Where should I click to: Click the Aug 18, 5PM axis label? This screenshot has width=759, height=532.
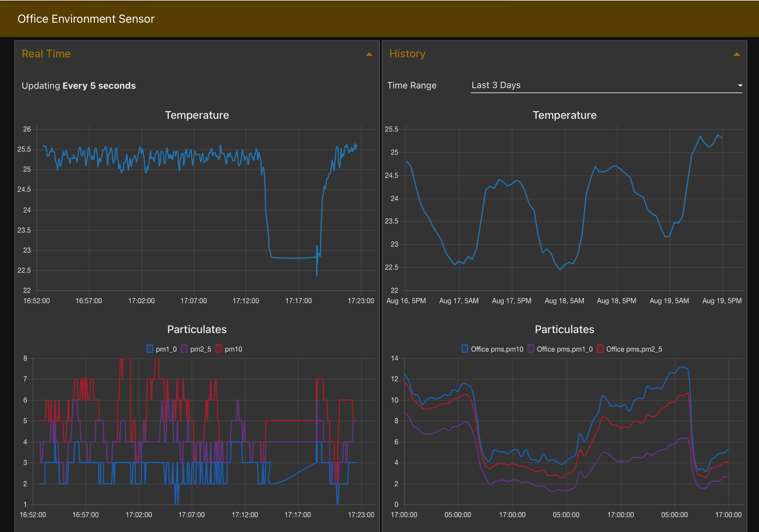point(616,301)
